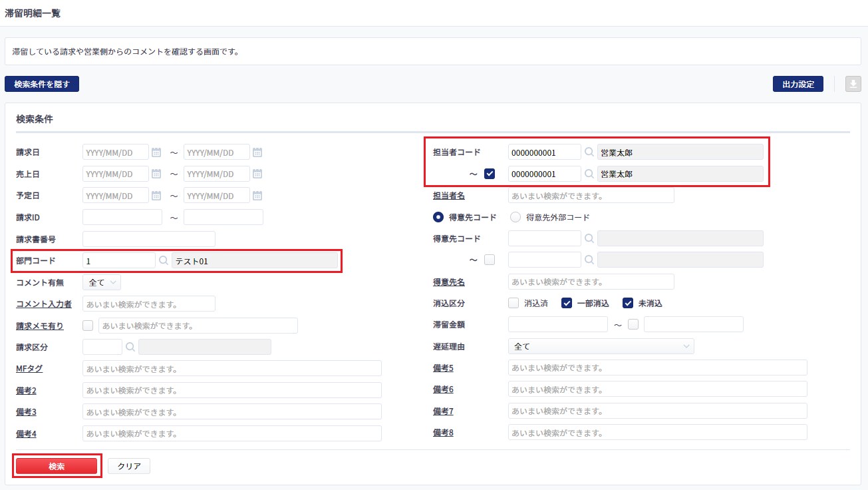Viewport: 868px width, 490px height.
Task: Enable the 滞留金額 range checkbox
Action: pos(633,324)
